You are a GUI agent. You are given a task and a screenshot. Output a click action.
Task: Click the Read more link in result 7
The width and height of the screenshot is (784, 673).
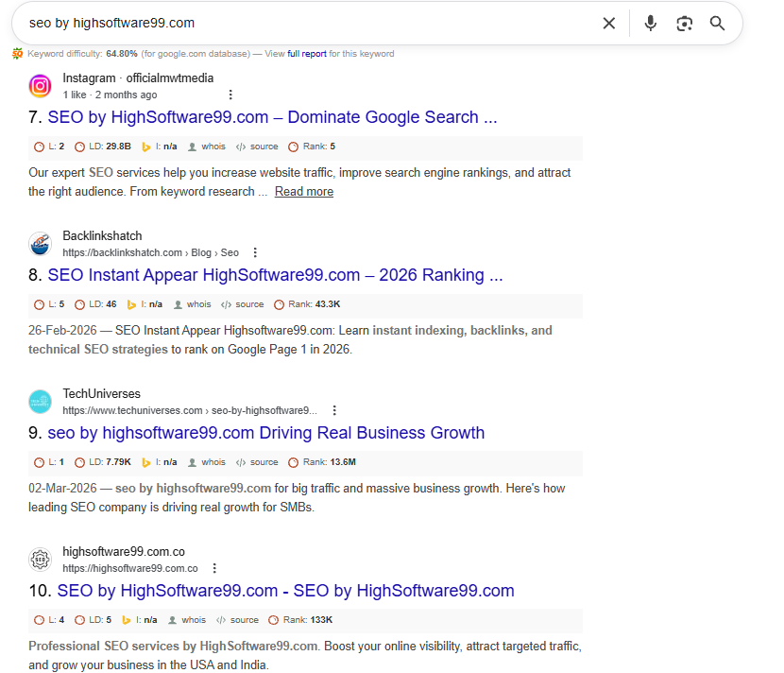click(303, 191)
